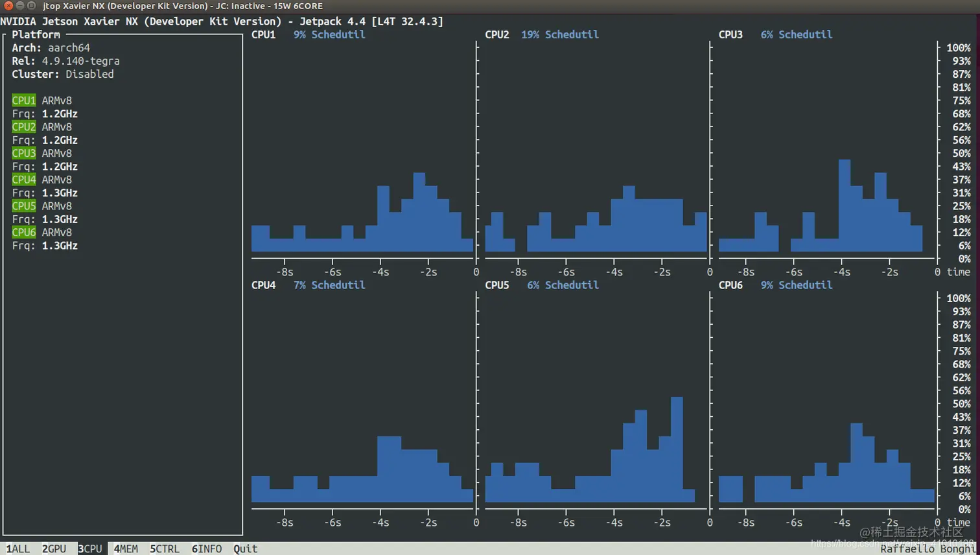This screenshot has height=555, width=980.
Task: Click the minimize button in the title bar
Action: click(20, 6)
